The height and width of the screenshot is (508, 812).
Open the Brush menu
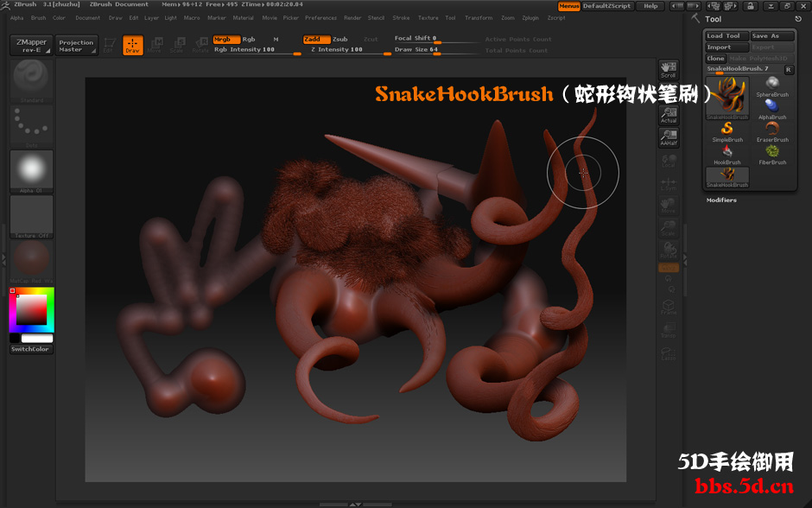[38, 17]
